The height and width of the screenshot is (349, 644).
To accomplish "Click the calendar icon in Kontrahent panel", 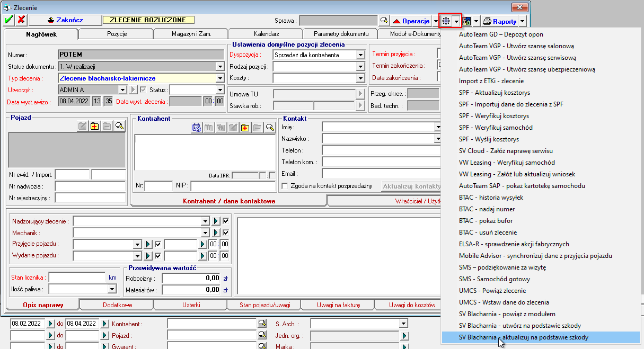I will (x=196, y=127).
